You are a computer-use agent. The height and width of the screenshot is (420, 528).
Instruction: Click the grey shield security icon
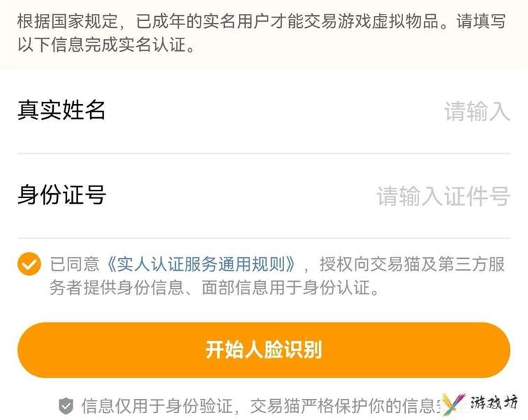pyautogui.click(x=66, y=406)
